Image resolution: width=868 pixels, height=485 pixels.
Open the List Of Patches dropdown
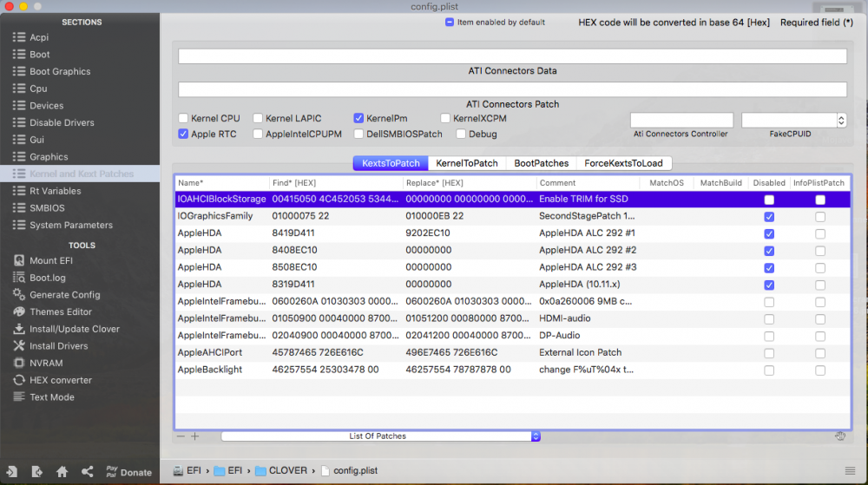(x=380, y=436)
